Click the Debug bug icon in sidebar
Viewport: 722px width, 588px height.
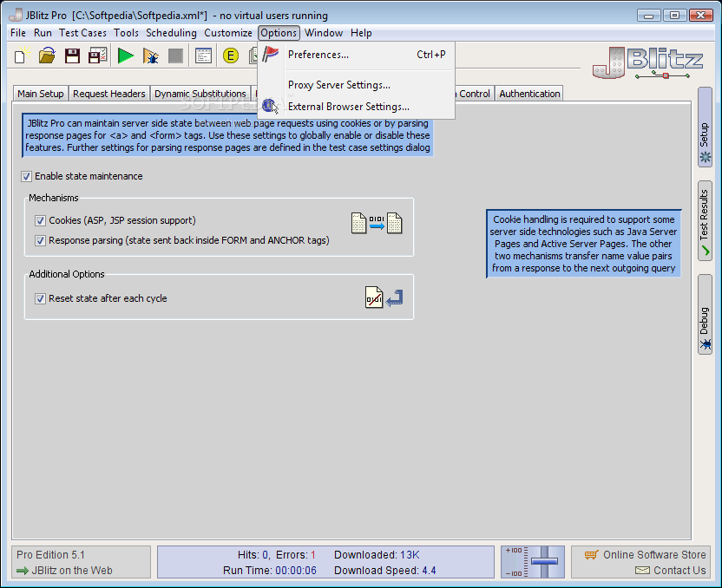pyautogui.click(x=705, y=343)
